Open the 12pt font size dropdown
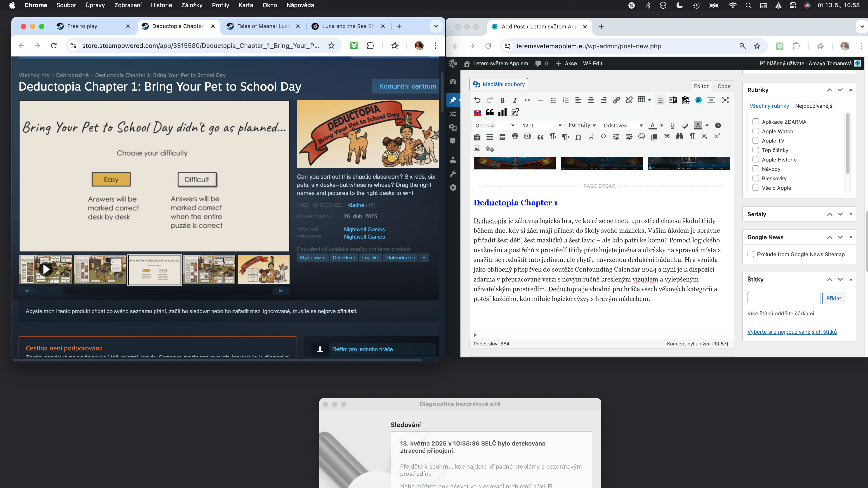This screenshot has width=868, height=488. click(x=541, y=126)
